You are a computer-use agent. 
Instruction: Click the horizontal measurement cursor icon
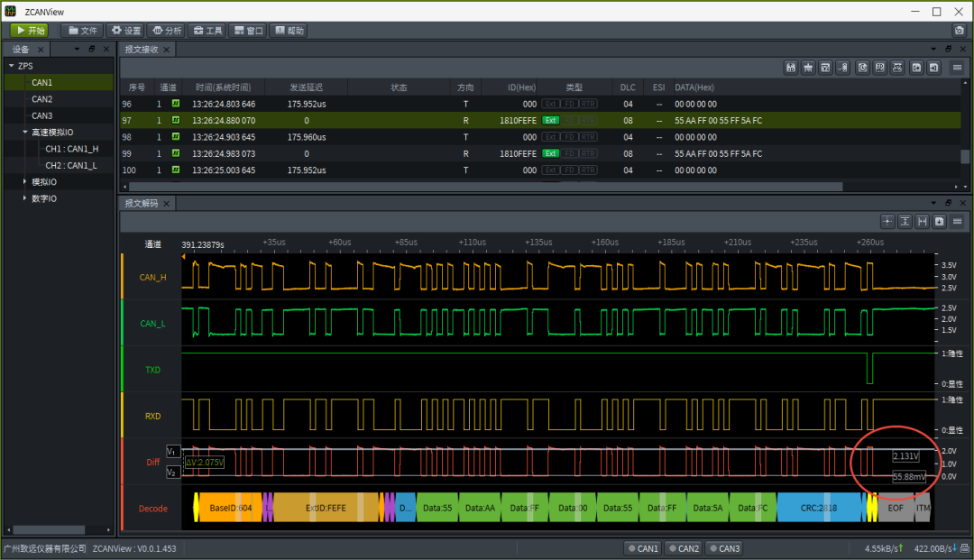[922, 222]
